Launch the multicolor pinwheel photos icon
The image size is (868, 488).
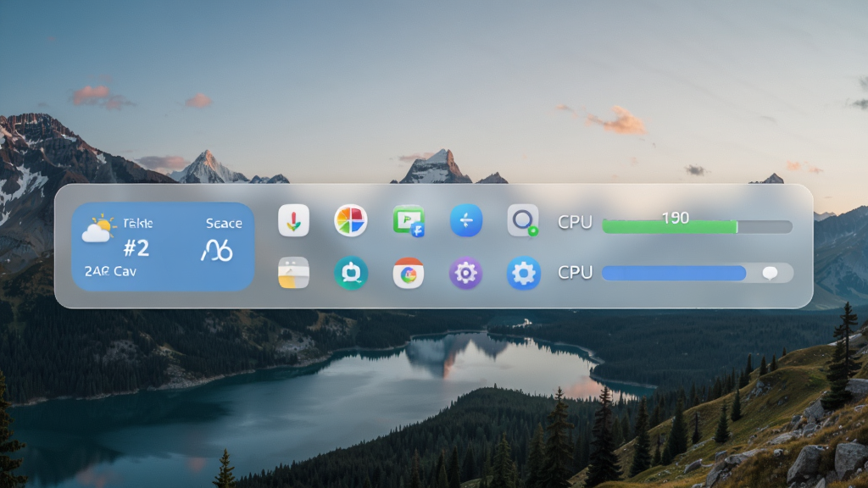(350, 220)
